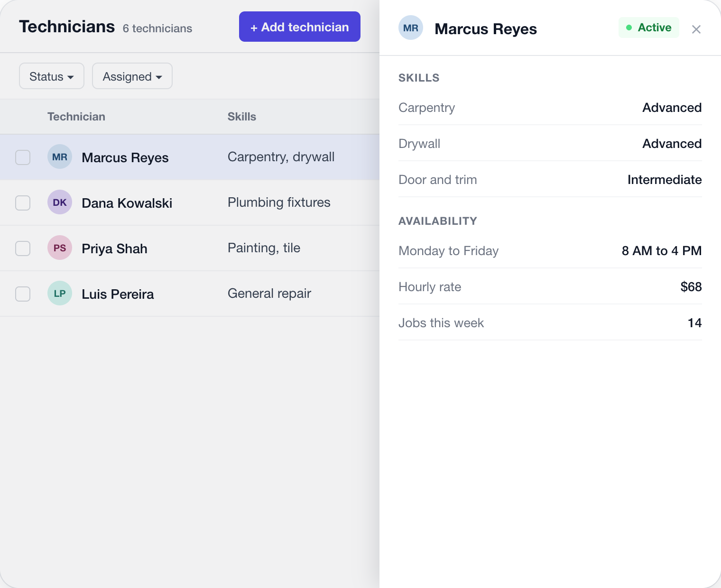Tick the checkbox for Dana Kowalski
Viewport: 721px width, 588px height.
pos(23,203)
